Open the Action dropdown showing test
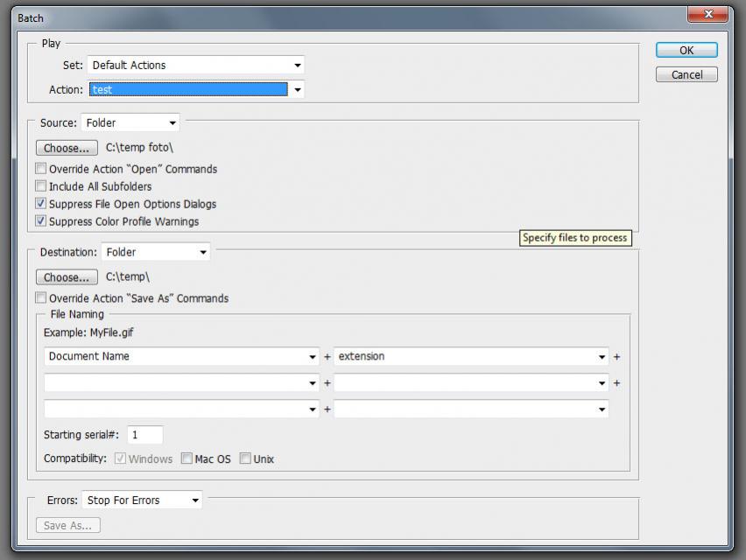Screen dimensions: 746x560 click(195, 89)
